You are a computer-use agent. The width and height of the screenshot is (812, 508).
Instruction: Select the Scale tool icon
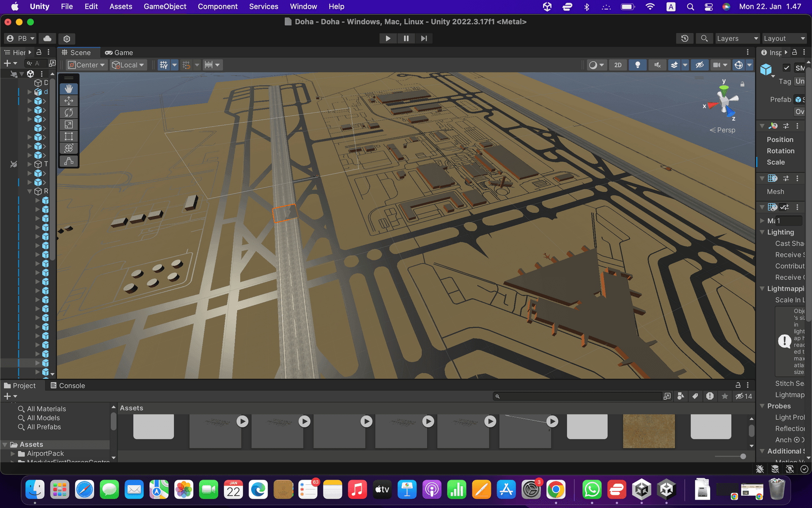coord(69,125)
